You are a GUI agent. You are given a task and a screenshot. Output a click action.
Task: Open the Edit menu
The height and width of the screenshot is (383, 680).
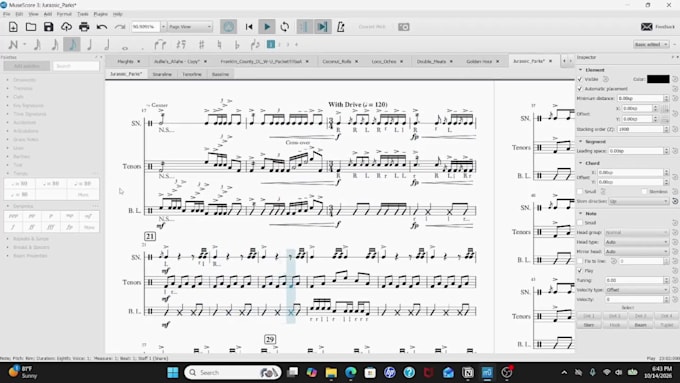pyautogui.click(x=19, y=14)
